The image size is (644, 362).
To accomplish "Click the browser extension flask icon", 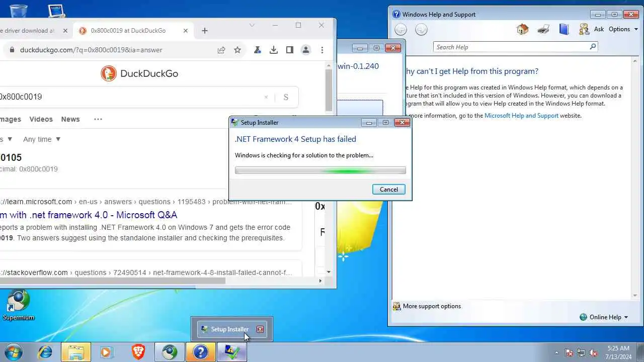I will [258, 50].
